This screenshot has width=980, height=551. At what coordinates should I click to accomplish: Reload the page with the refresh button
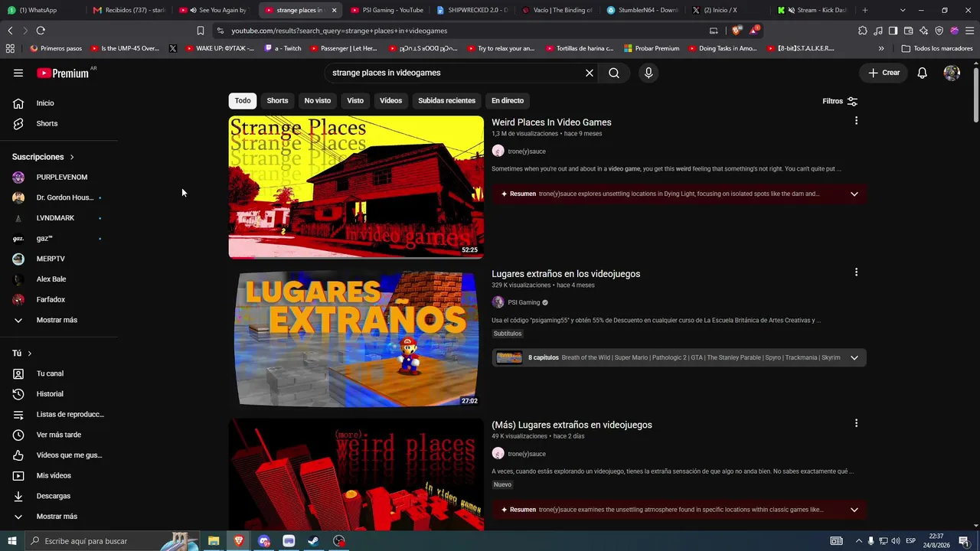41,31
